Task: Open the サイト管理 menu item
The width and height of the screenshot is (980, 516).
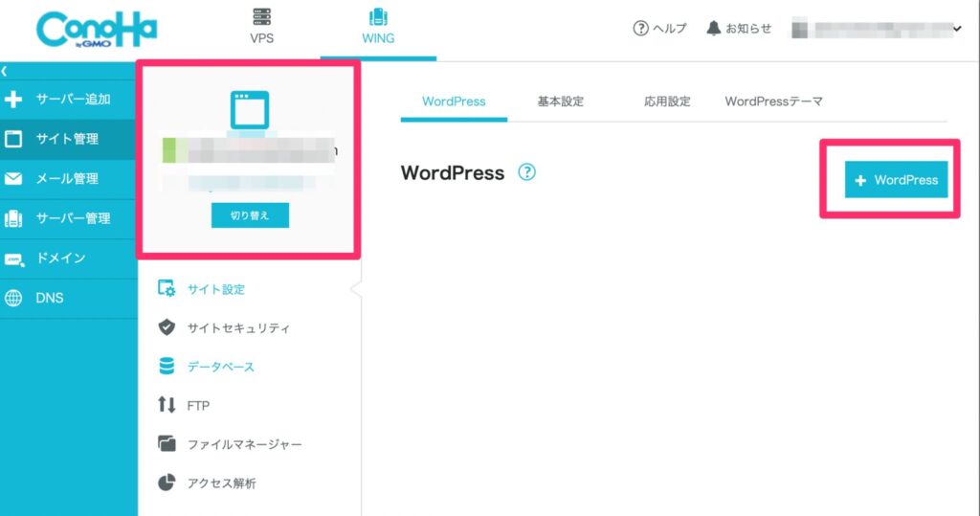Action: (68, 139)
